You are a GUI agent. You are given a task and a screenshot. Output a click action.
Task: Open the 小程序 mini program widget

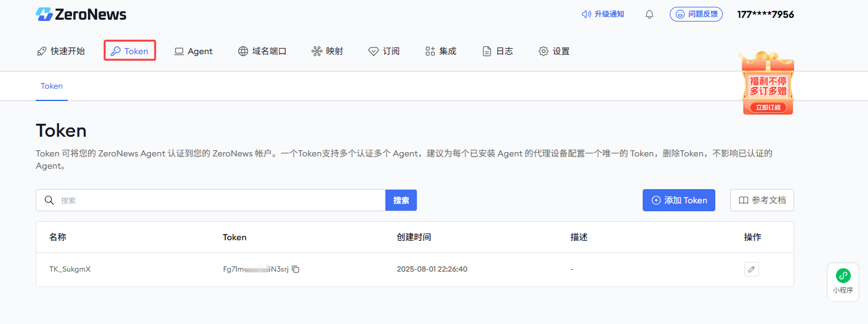click(x=843, y=281)
